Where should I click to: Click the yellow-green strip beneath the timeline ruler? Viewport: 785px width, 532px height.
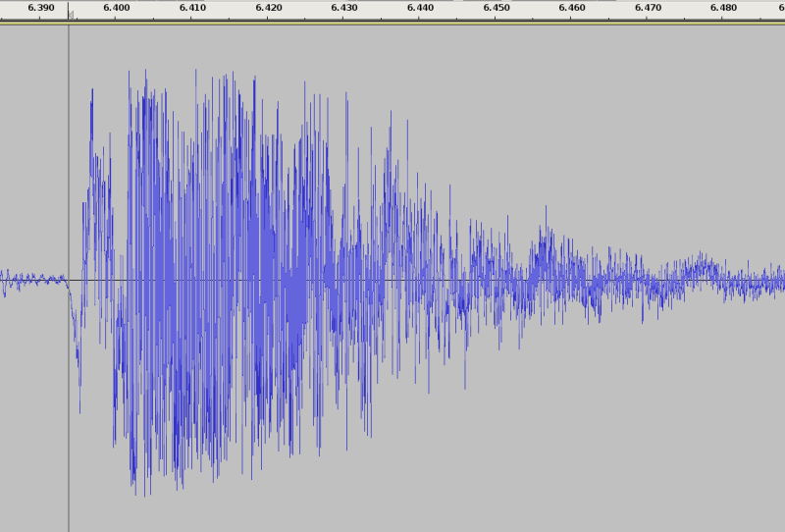(392, 23)
